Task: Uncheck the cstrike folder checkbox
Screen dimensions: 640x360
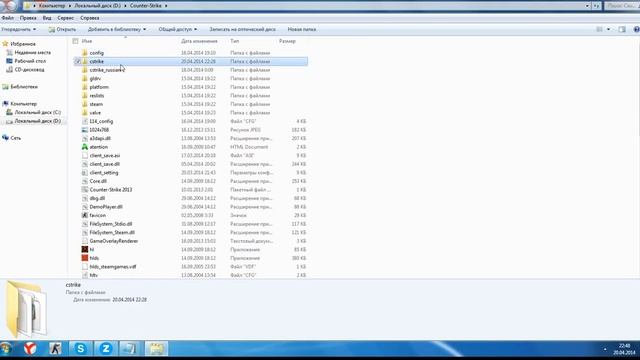Action: click(x=77, y=61)
